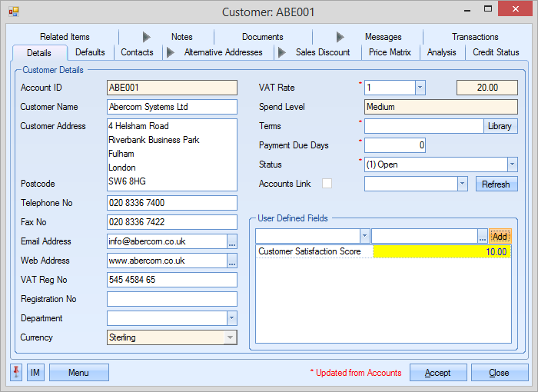Click the ellipsis button beside Email Address
Screen dimensions: 538x392
point(232,241)
